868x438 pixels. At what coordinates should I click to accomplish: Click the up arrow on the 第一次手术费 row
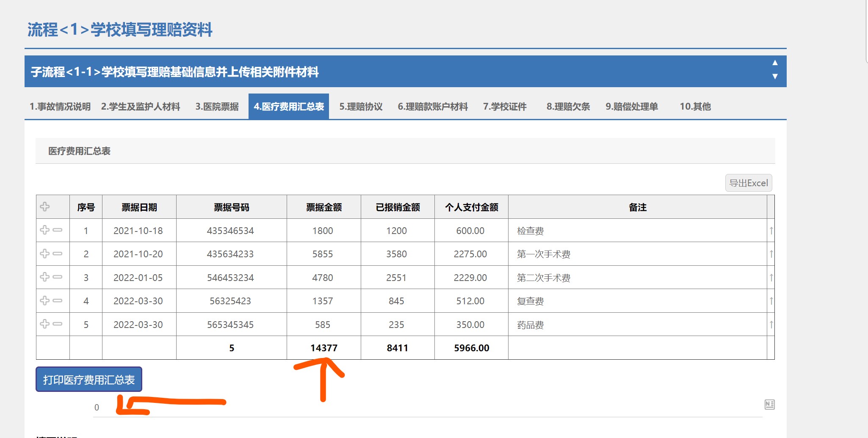coord(771,254)
